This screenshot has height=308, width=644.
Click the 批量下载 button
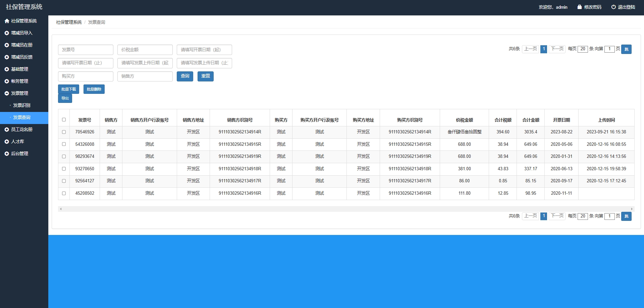(x=68, y=89)
